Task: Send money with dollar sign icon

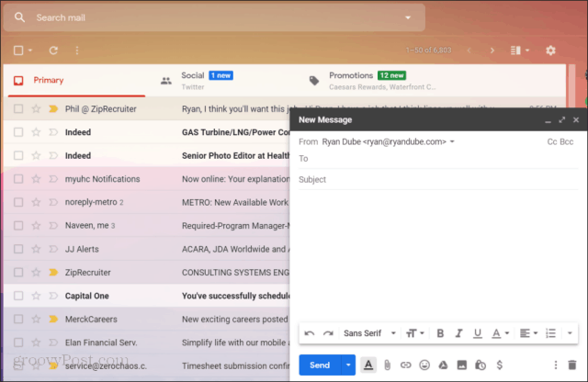Action: coord(500,365)
